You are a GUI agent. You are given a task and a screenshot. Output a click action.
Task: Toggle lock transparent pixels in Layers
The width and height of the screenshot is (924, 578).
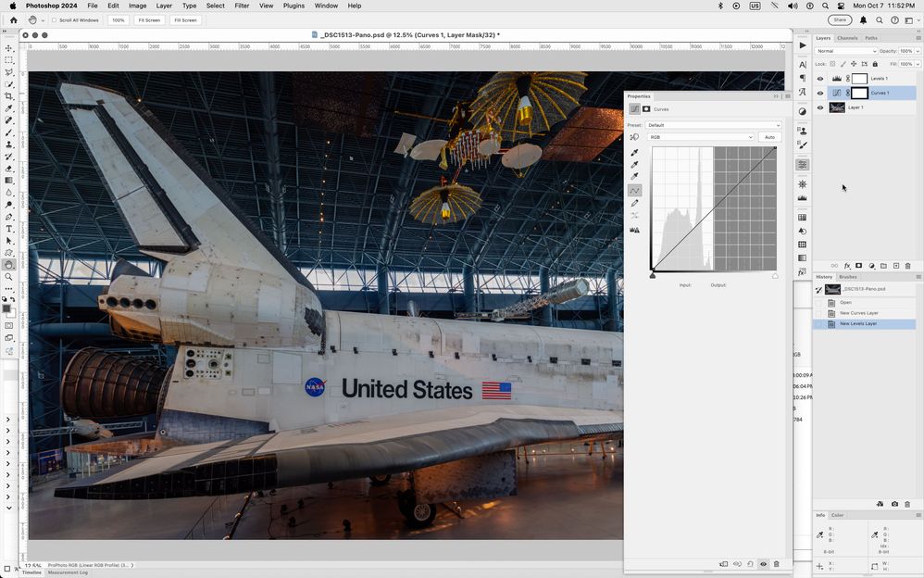(x=832, y=64)
